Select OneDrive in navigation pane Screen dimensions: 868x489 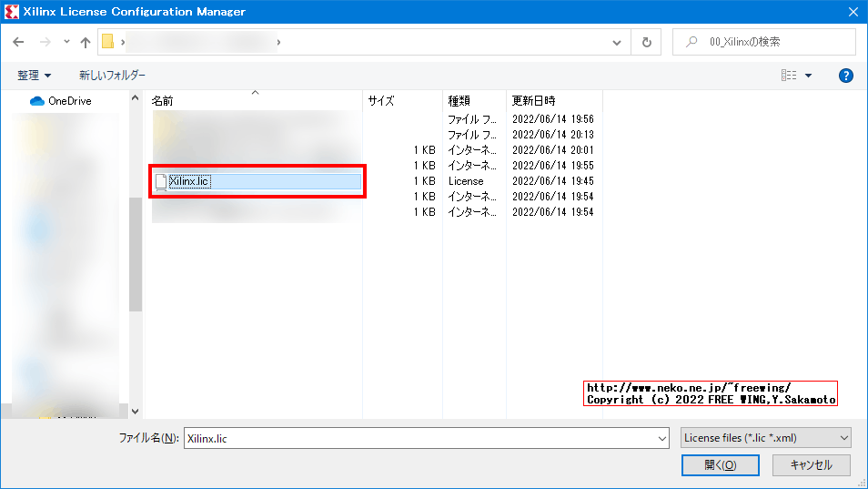pos(61,101)
